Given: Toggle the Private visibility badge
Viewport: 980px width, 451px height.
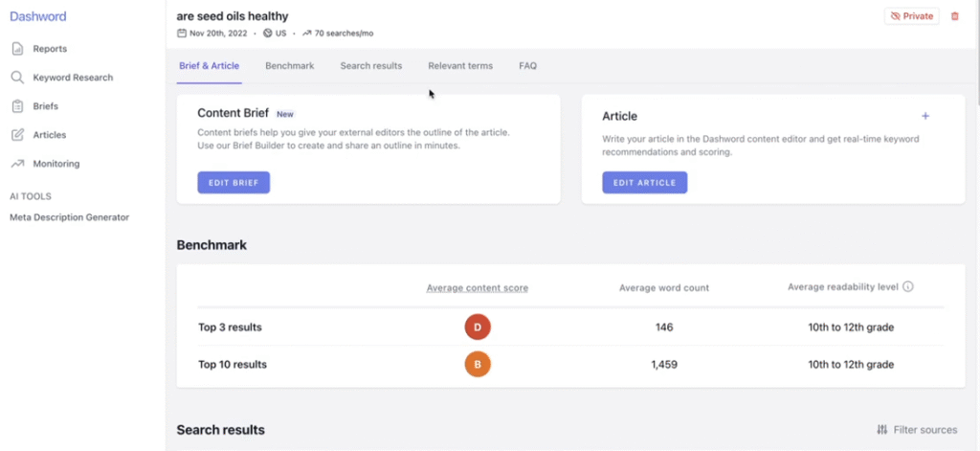Looking at the screenshot, I should click(911, 16).
